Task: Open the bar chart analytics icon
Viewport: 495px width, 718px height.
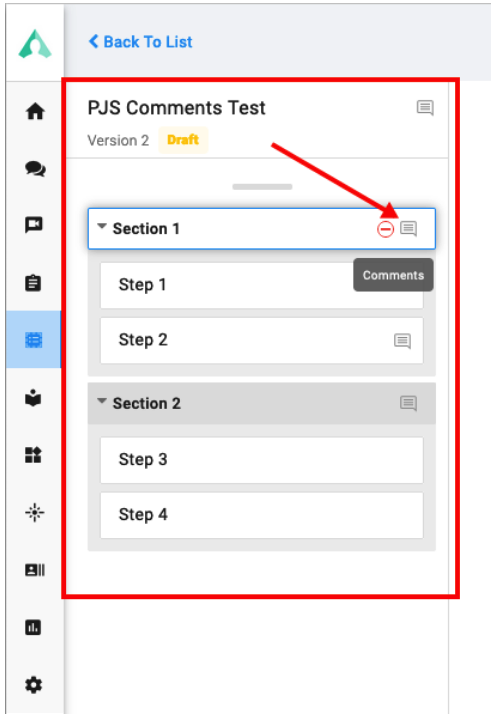Action: coord(33,627)
